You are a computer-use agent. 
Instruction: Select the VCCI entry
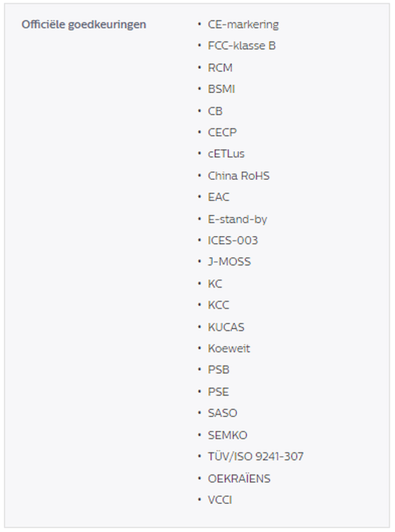point(220,500)
